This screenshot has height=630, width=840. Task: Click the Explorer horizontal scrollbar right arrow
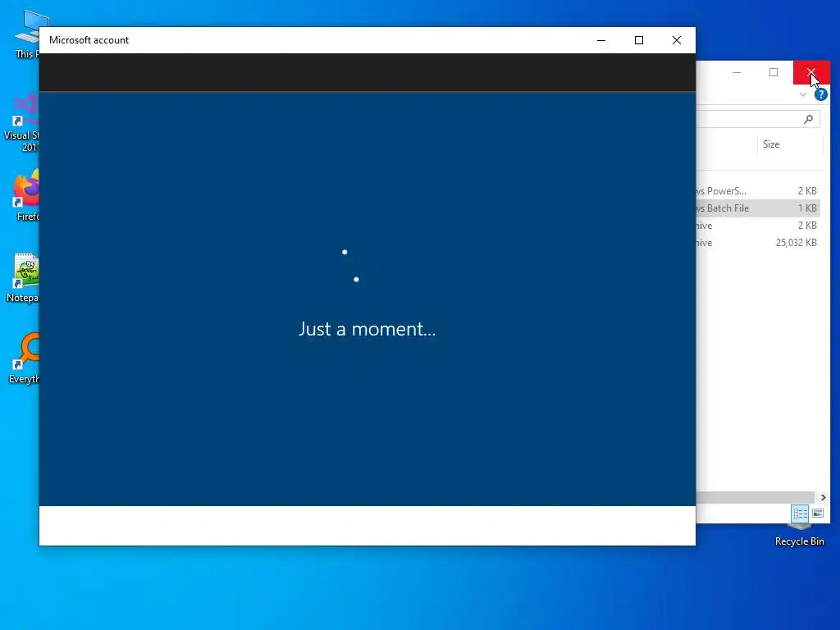coord(823,498)
